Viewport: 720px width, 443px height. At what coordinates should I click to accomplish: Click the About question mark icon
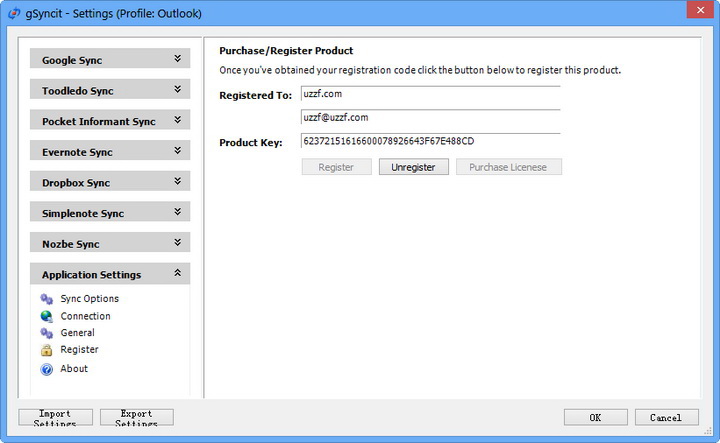point(46,369)
